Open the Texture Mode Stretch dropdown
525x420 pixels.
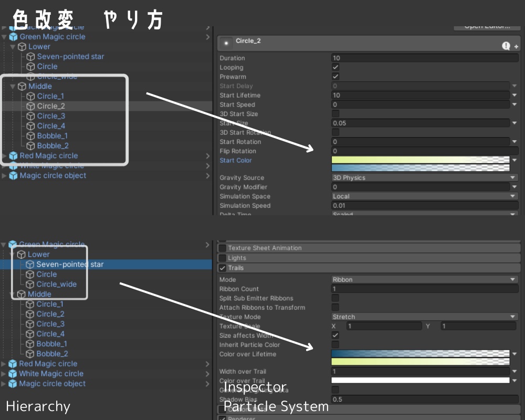424,317
